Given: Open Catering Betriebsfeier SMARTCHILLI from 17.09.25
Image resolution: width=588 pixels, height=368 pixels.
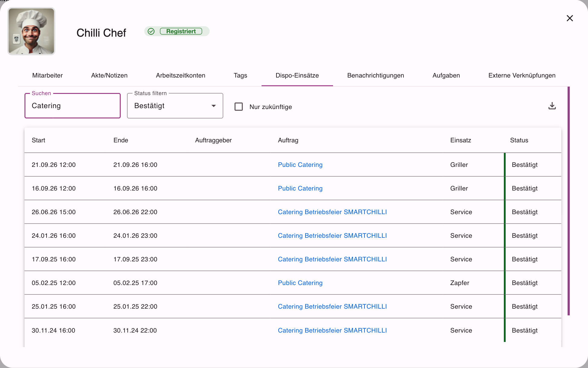Looking at the screenshot, I should click(332, 259).
